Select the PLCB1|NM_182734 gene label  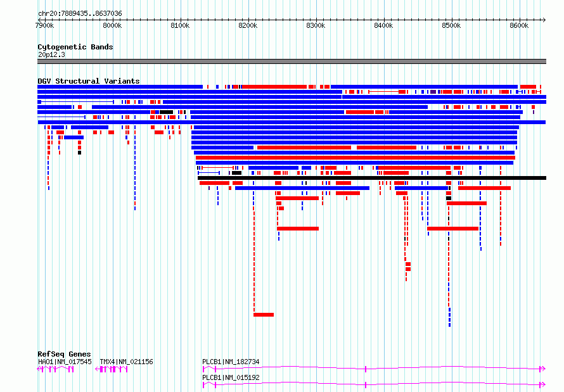pyautogui.click(x=231, y=362)
